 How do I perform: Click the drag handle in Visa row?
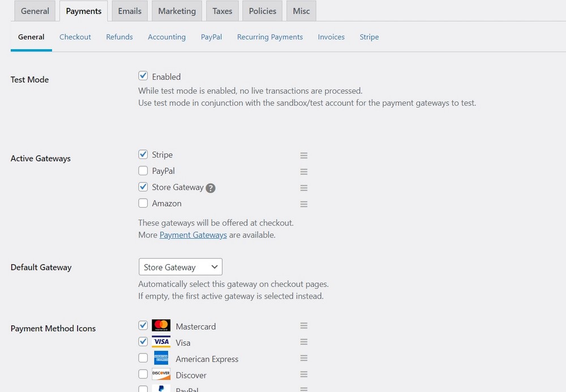[x=304, y=342]
